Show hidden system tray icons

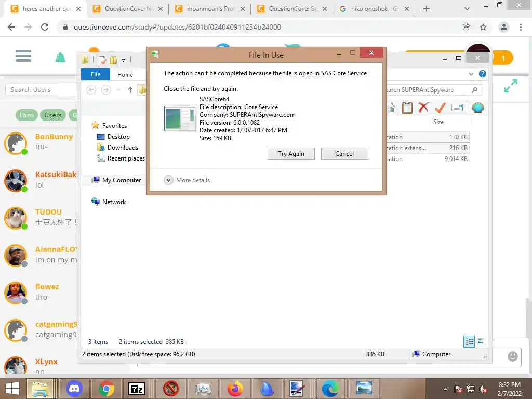click(x=445, y=389)
